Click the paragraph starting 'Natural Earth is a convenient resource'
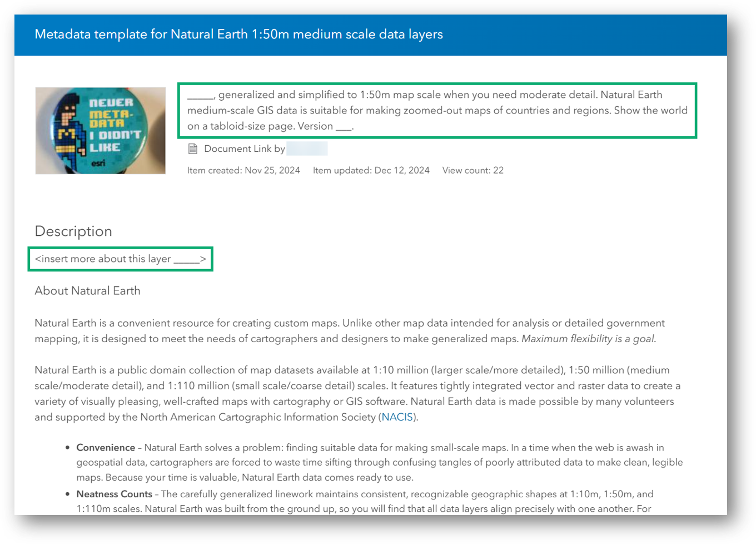756x544 pixels. 350,331
